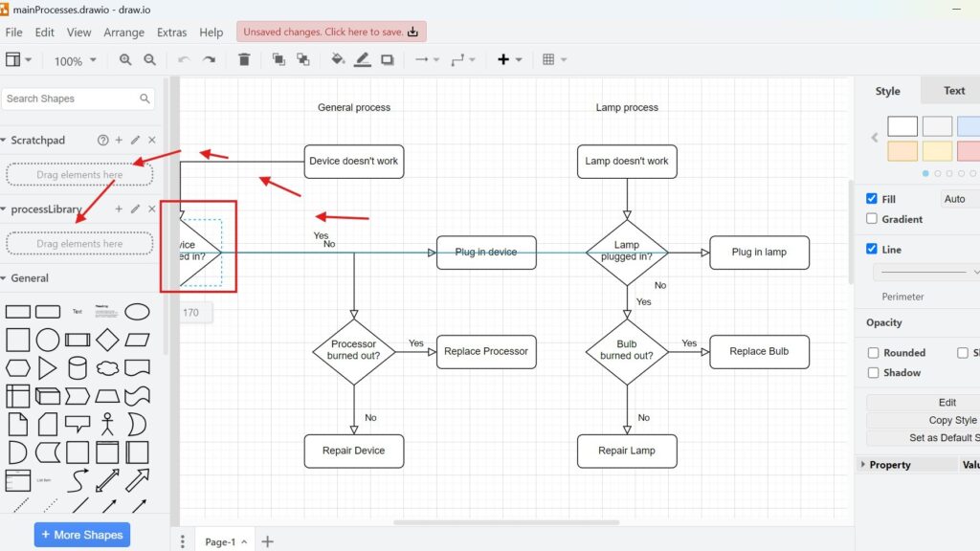Image resolution: width=980 pixels, height=551 pixels.
Task: Select the Text shape in General shapes
Action: point(77,310)
